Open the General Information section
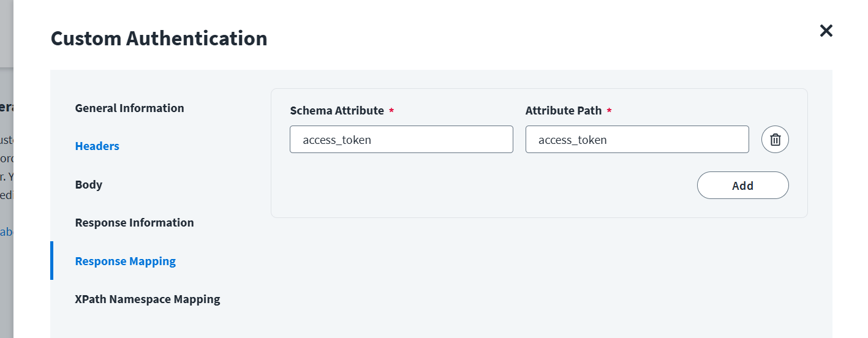 click(x=129, y=108)
